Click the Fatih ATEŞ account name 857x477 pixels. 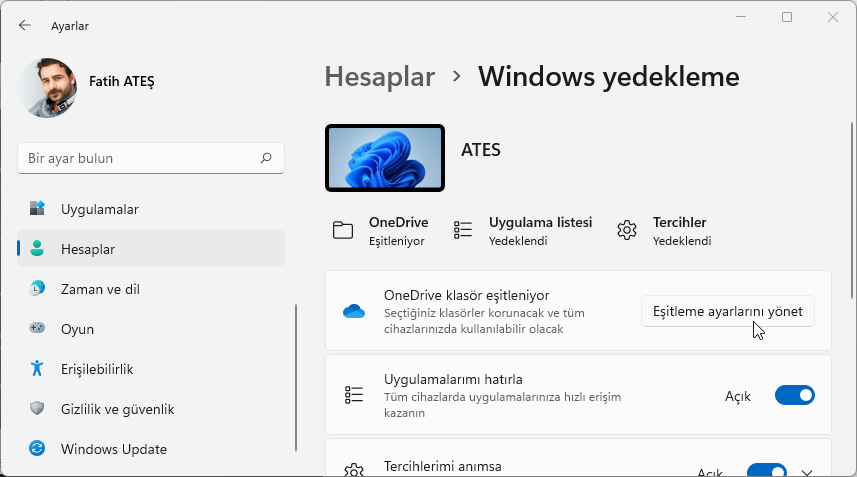point(121,81)
